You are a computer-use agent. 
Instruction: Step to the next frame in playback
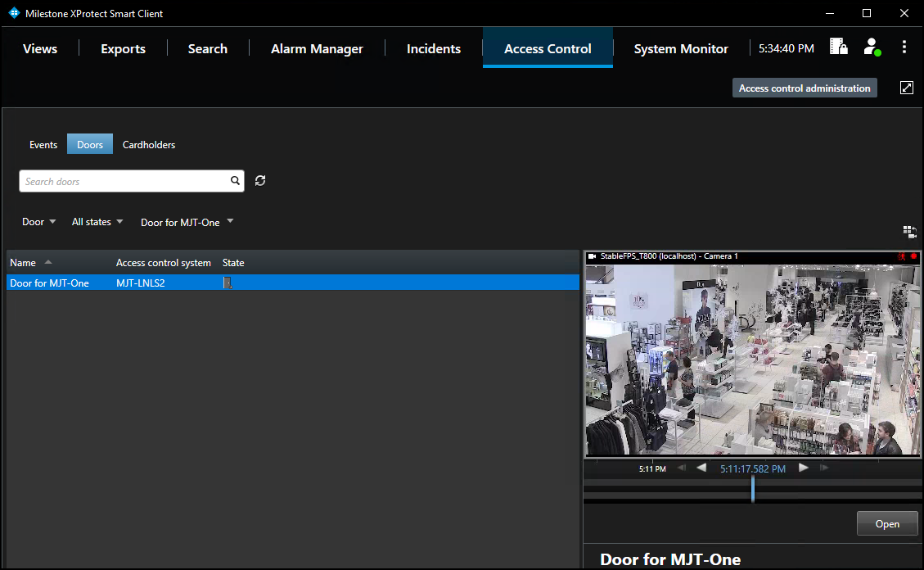pyautogui.click(x=804, y=468)
